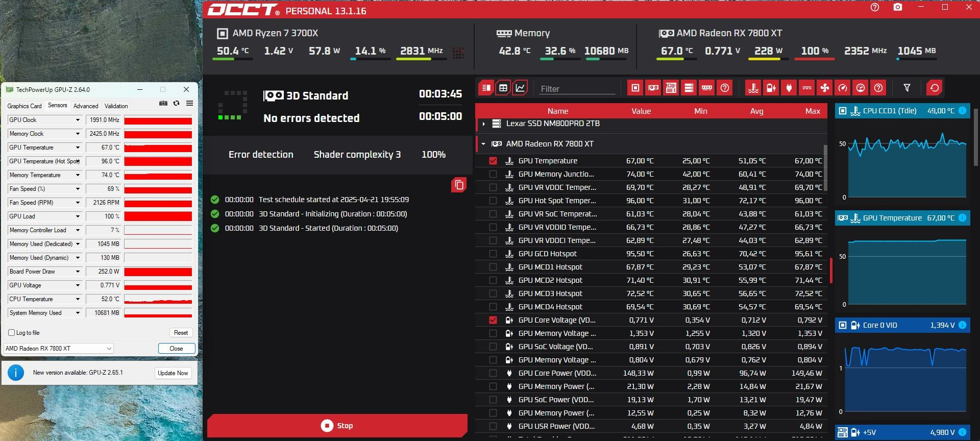Copy the test log with the red copy icon
Screen dimensions: 980x441
pyautogui.click(x=459, y=185)
